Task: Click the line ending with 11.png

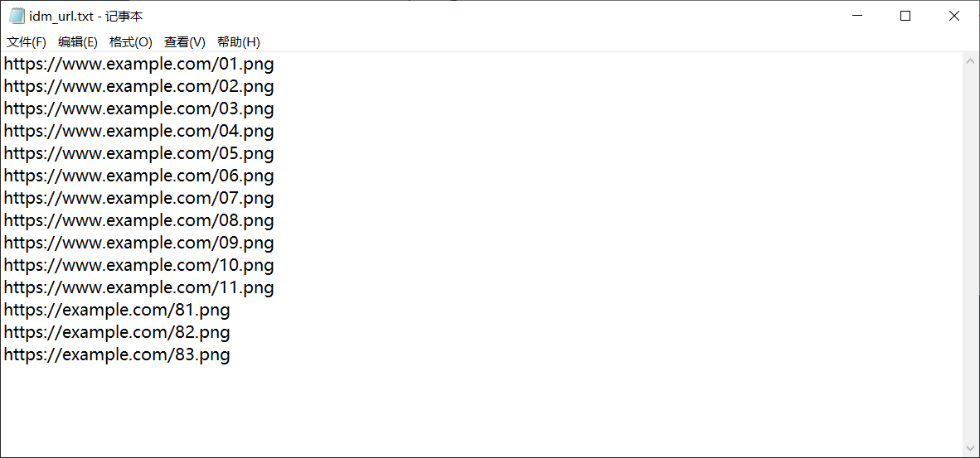Action: (138, 287)
